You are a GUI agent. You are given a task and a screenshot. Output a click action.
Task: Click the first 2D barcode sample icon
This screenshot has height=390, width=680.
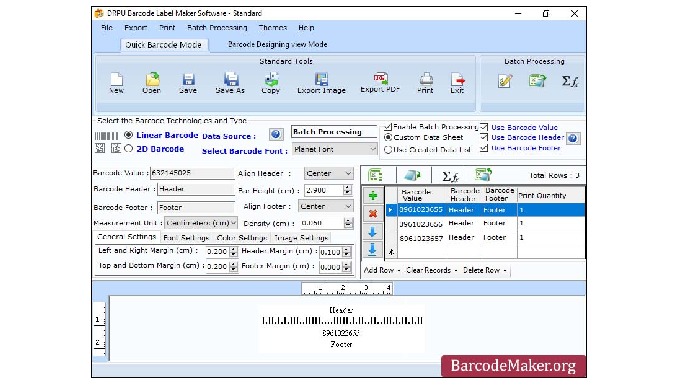point(100,148)
